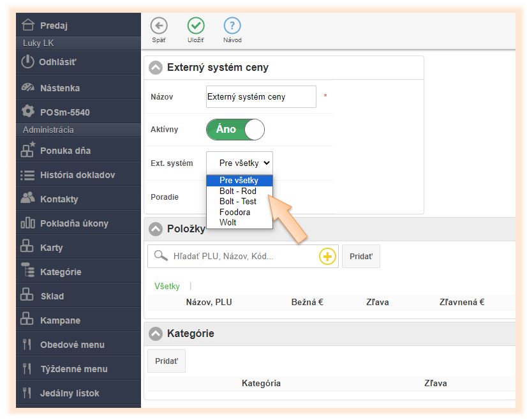Open Obedové menu in sidebar

click(71, 345)
